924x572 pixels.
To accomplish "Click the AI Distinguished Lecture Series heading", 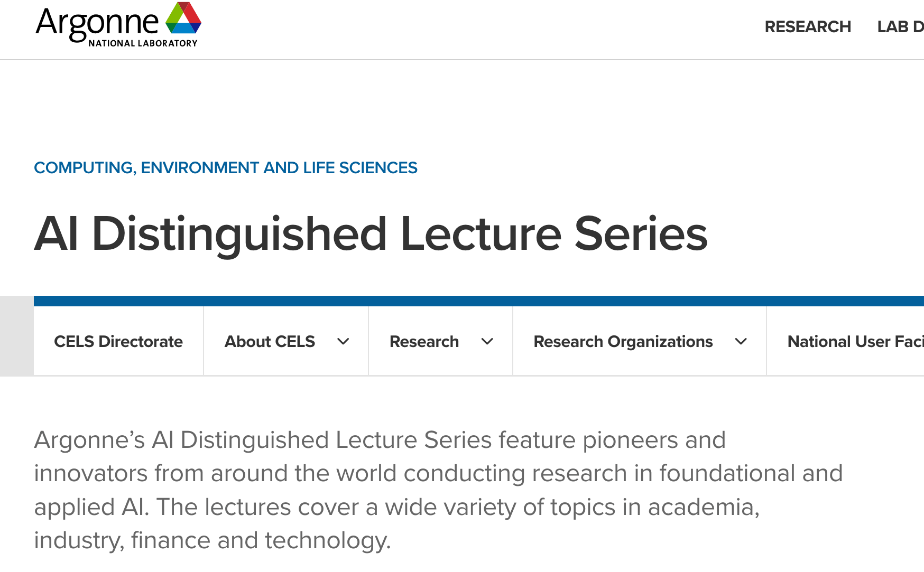I will coord(371,234).
